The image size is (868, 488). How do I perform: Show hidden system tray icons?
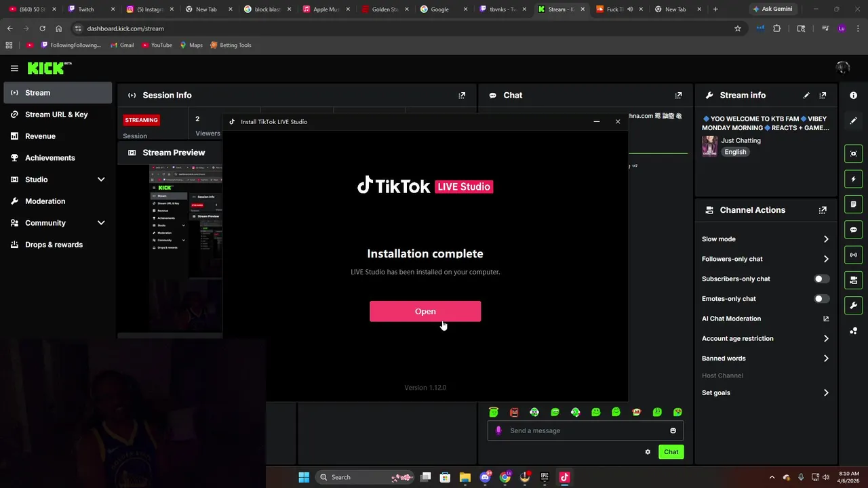pyautogui.click(x=772, y=477)
